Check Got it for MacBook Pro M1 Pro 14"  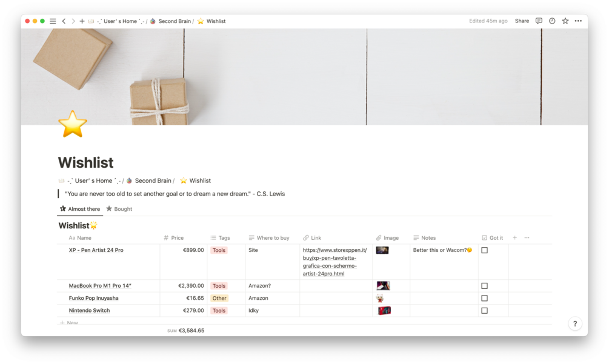coord(484,286)
